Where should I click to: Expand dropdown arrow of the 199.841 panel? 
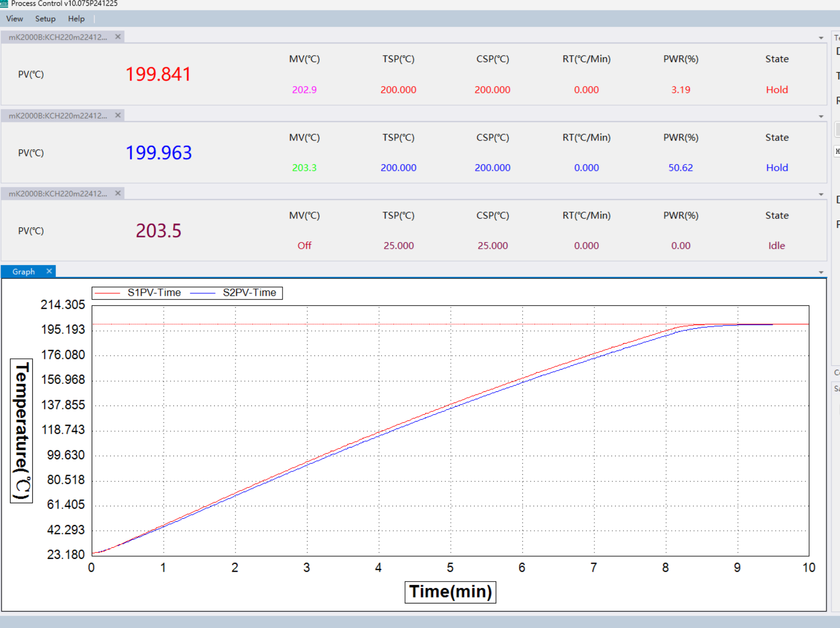tap(821, 38)
